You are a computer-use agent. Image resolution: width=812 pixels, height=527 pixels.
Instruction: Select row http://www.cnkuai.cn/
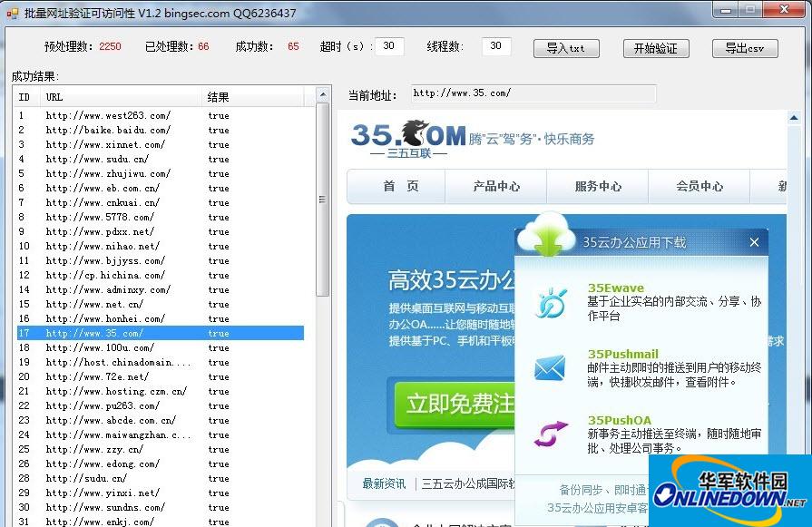(x=159, y=202)
